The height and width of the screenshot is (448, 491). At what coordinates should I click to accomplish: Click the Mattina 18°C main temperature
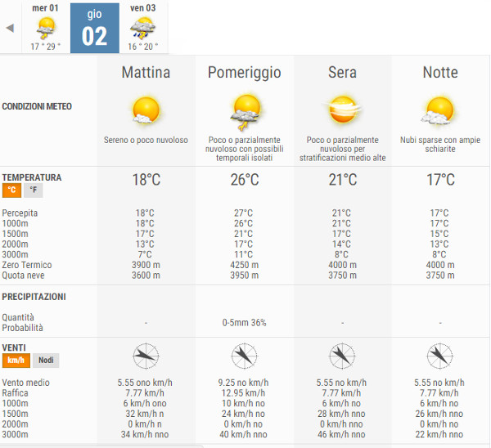click(146, 180)
